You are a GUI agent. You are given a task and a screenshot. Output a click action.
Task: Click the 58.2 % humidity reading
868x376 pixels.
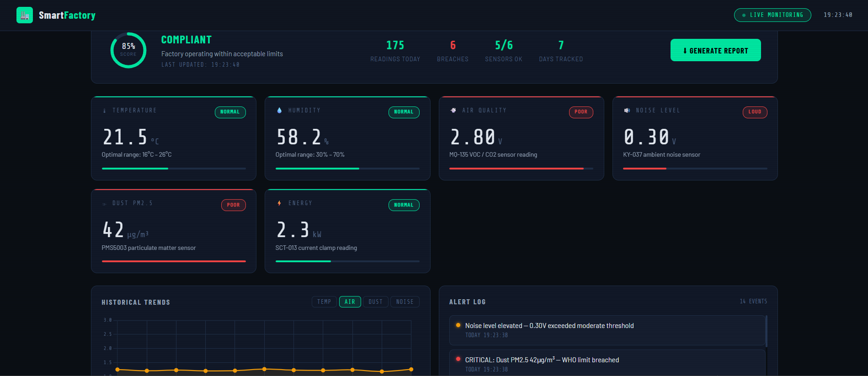[x=302, y=137]
